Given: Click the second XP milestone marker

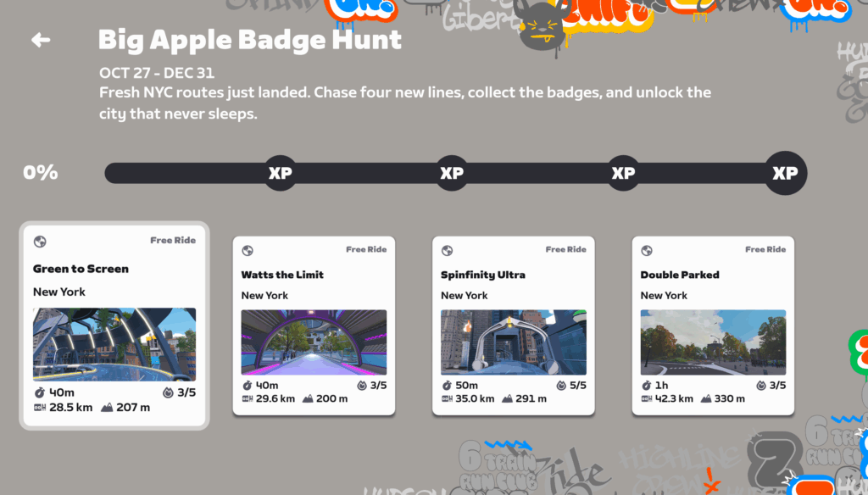Looking at the screenshot, I should pos(452,173).
